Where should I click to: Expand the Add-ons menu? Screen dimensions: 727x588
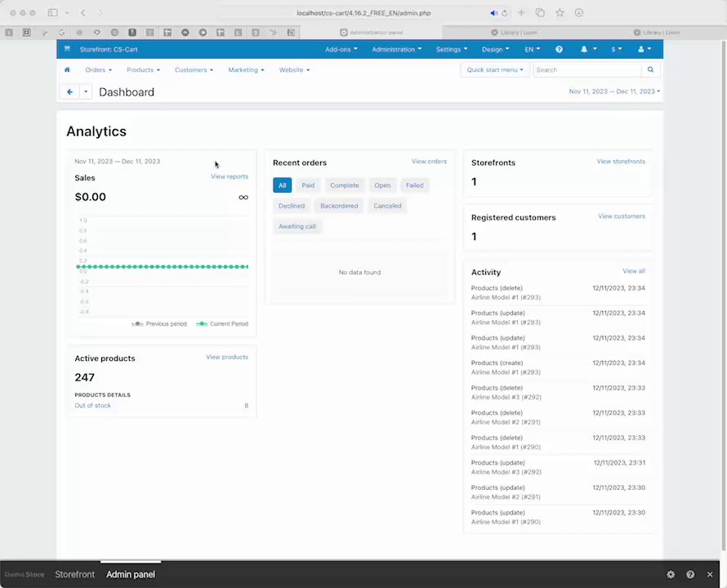[341, 49]
